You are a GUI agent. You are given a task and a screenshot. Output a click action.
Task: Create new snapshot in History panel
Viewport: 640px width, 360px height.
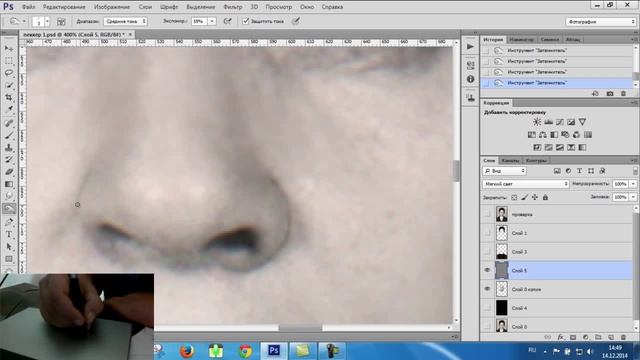point(610,93)
